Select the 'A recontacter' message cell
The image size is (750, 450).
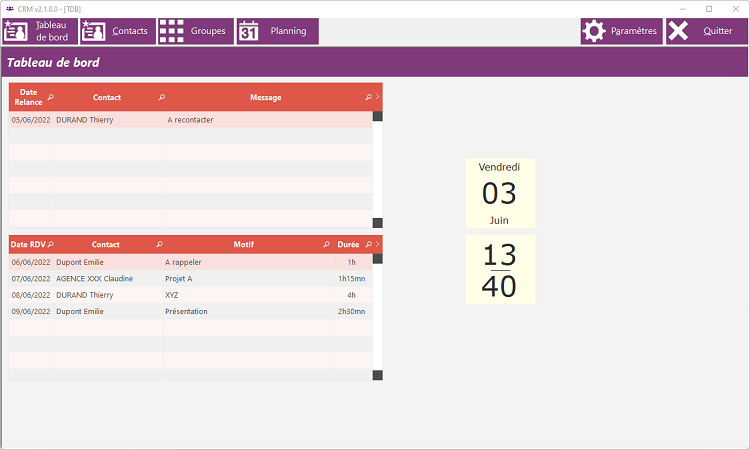point(269,120)
